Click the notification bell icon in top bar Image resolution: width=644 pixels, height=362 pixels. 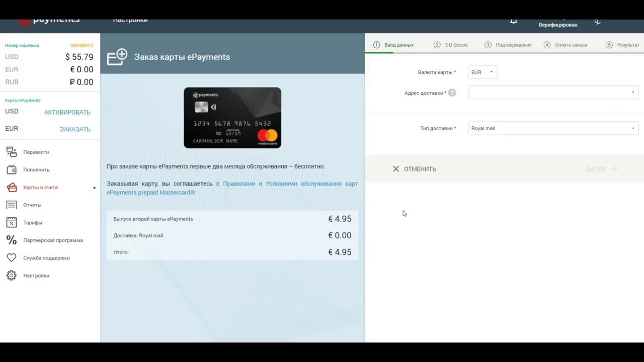[513, 21]
